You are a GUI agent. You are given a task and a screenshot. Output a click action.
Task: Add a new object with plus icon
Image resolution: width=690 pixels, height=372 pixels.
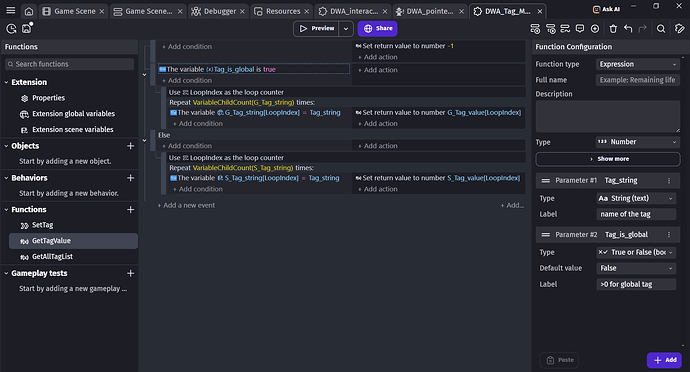(x=130, y=146)
